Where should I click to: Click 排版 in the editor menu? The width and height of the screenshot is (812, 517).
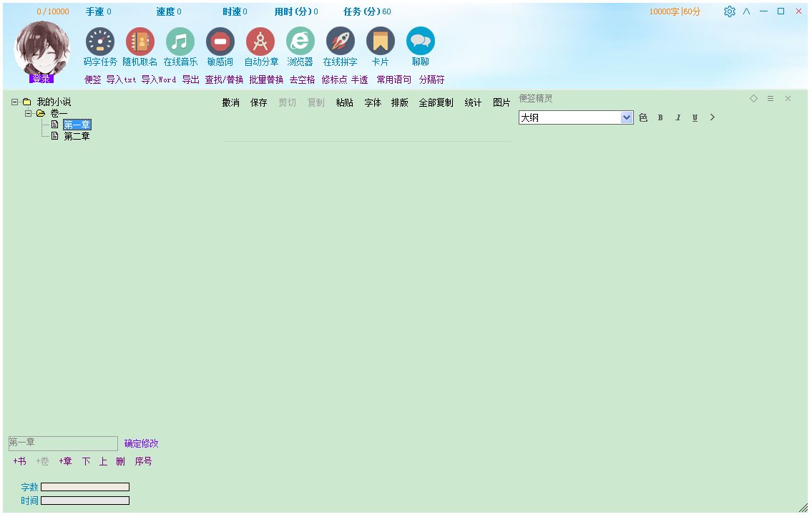click(x=400, y=102)
